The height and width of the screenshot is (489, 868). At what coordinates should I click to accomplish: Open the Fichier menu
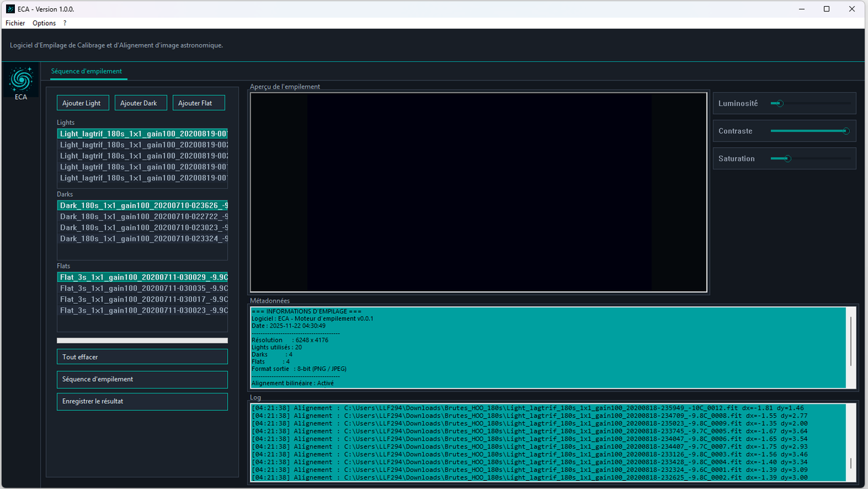click(x=15, y=23)
